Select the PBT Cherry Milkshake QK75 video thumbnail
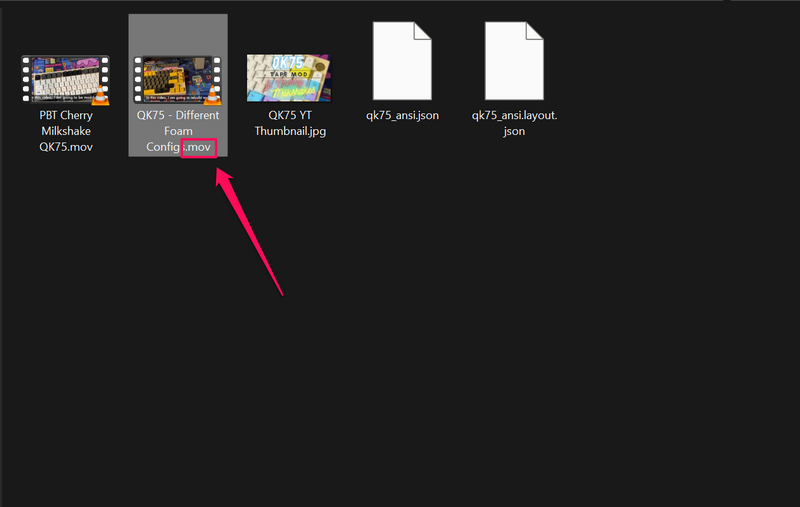This screenshot has height=507, width=800. (x=65, y=81)
